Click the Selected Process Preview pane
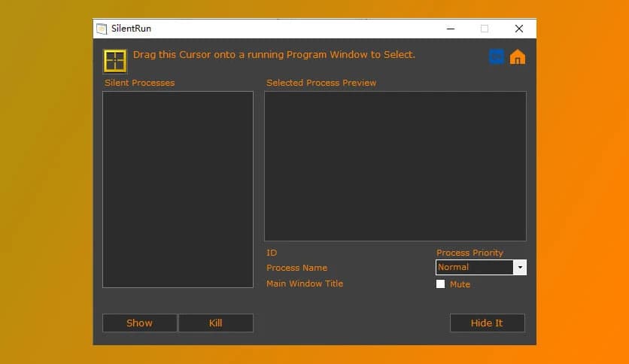629x364 pixels. coord(395,165)
